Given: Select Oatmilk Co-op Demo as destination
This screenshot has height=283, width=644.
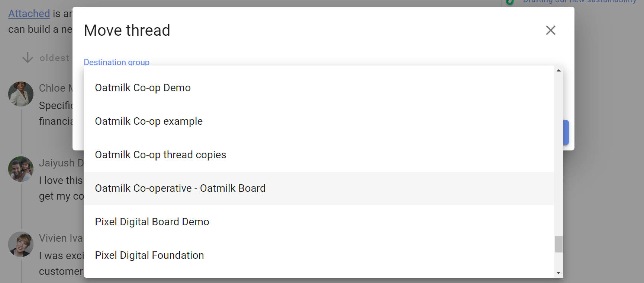Looking at the screenshot, I should (143, 88).
